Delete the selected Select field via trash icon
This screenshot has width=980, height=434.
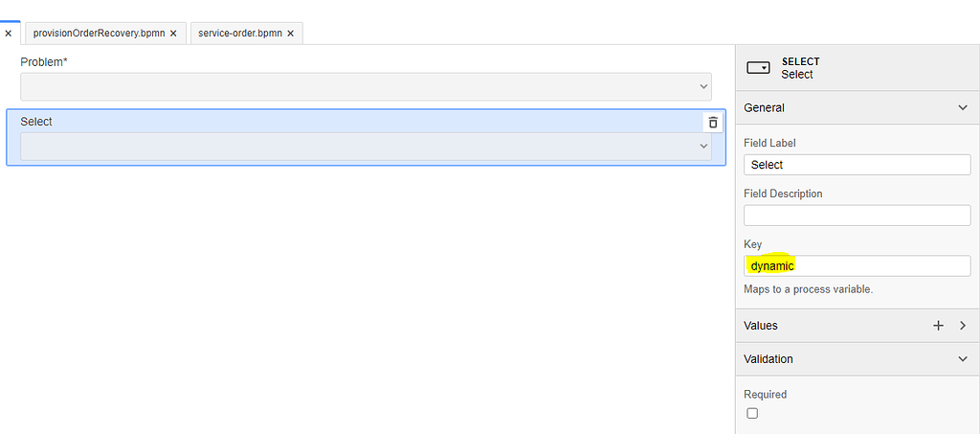click(x=712, y=123)
